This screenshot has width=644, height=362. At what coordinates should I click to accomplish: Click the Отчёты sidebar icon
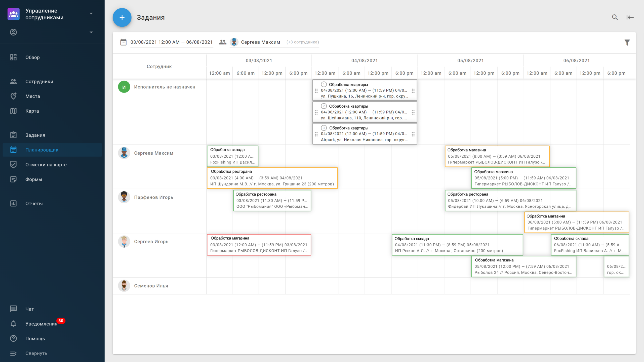(13, 203)
